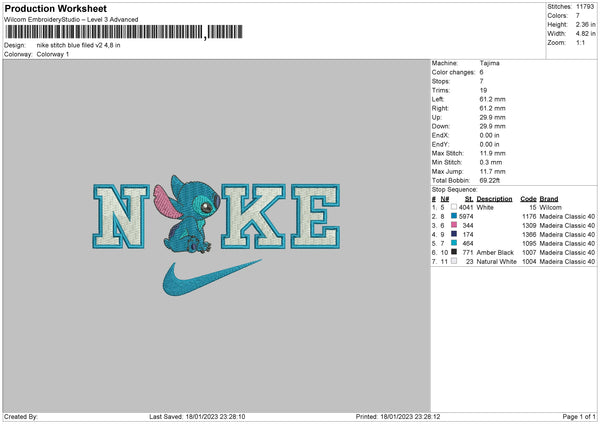Click the 'Page 1 of 1' footer text
This screenshot has height=424, width=600.
coord(579,417)
